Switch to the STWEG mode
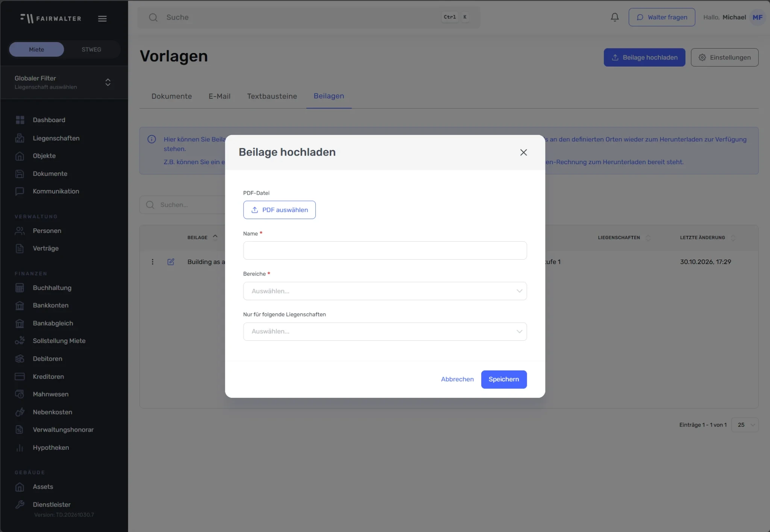 pyautogui.click(x=91, y=50)
